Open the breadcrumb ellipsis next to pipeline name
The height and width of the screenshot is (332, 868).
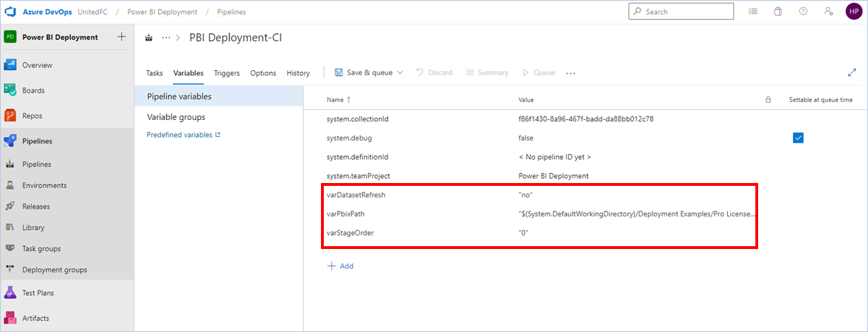pos(167,38)
